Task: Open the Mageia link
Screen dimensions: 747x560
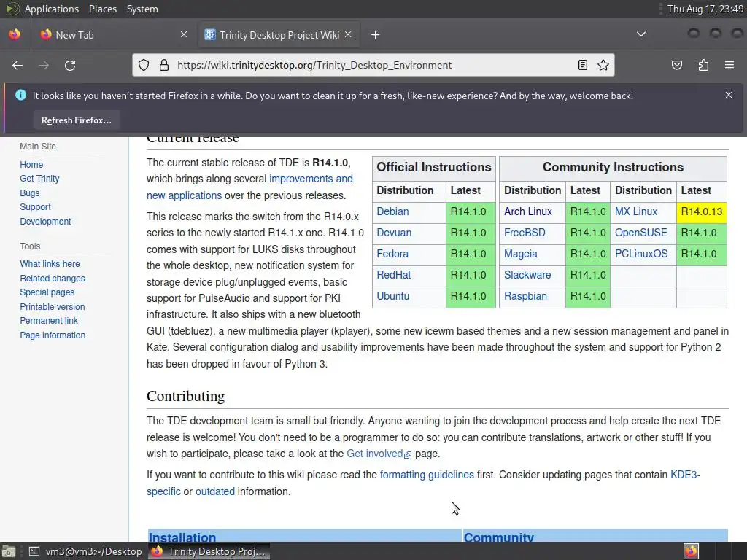Action: 521,254
